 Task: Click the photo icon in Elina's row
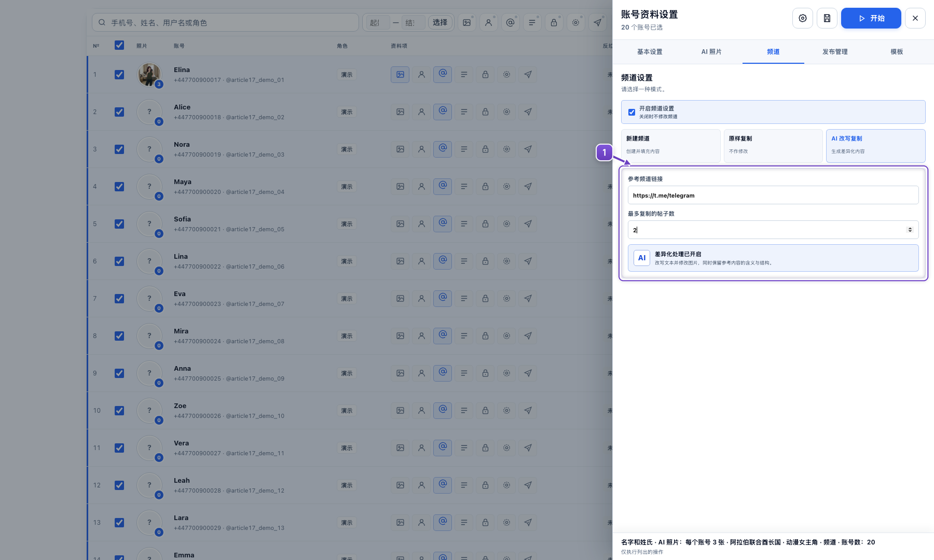[400, 75]
